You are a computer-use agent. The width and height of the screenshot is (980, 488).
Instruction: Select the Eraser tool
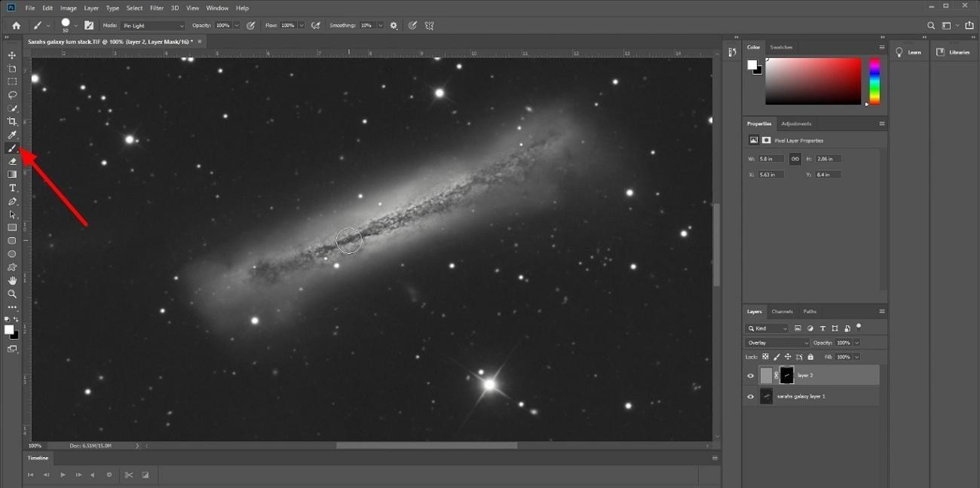click(12, 161)
